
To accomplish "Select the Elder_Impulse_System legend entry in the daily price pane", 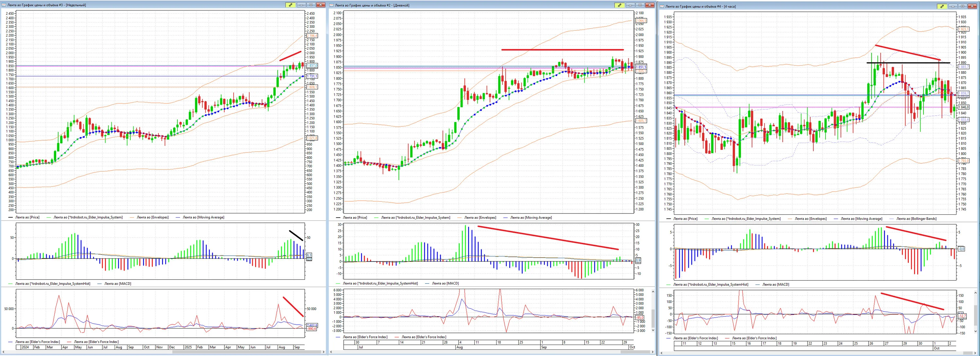I will coord(416,217).
